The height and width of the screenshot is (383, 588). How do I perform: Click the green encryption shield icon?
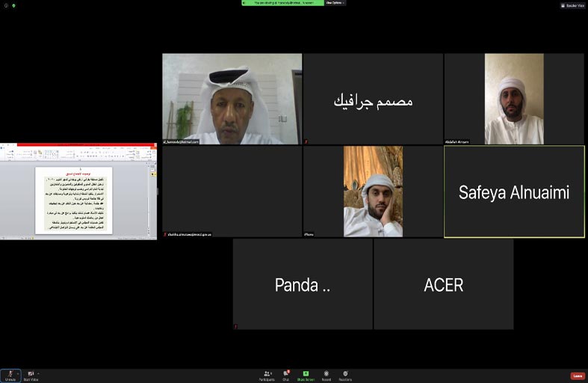tap(13, 5)
